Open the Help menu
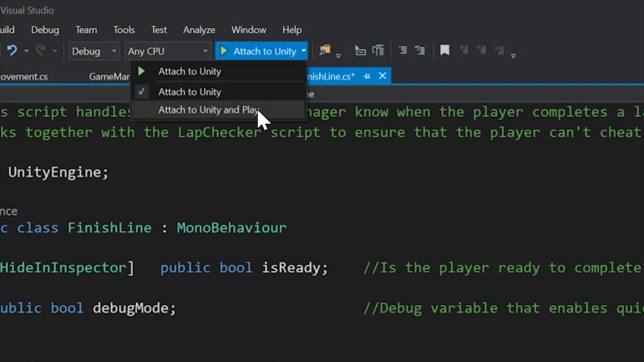The width and height of the screenshot is (644, 362). point(292,30)
